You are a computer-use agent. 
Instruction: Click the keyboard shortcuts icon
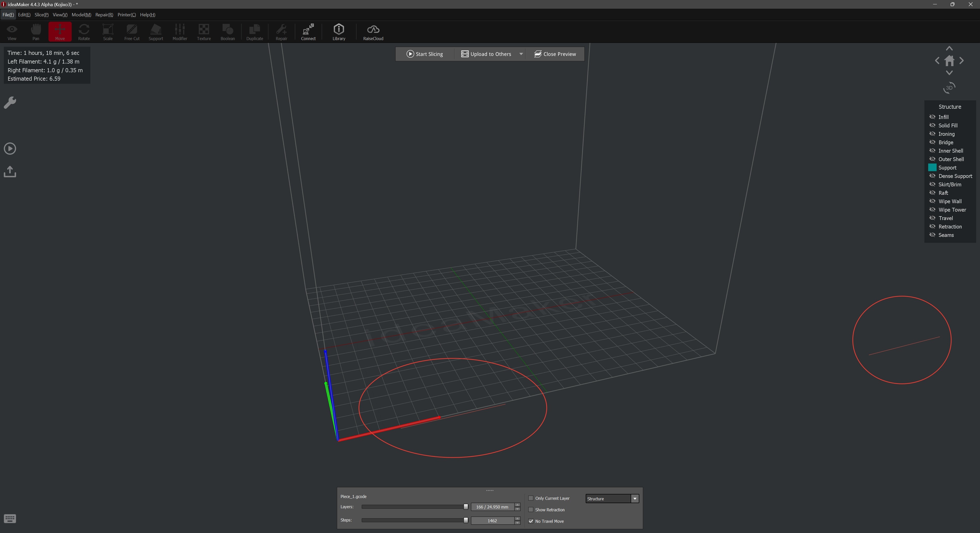coord(10,518)
